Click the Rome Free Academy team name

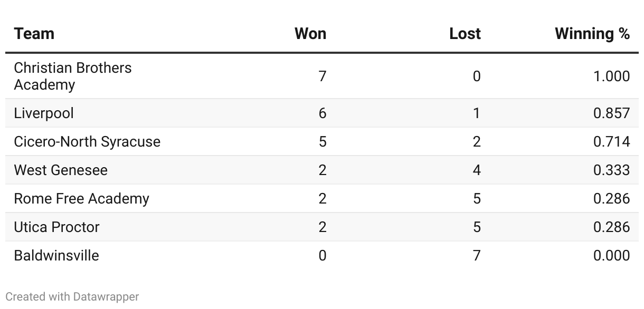tap(82, 199)
